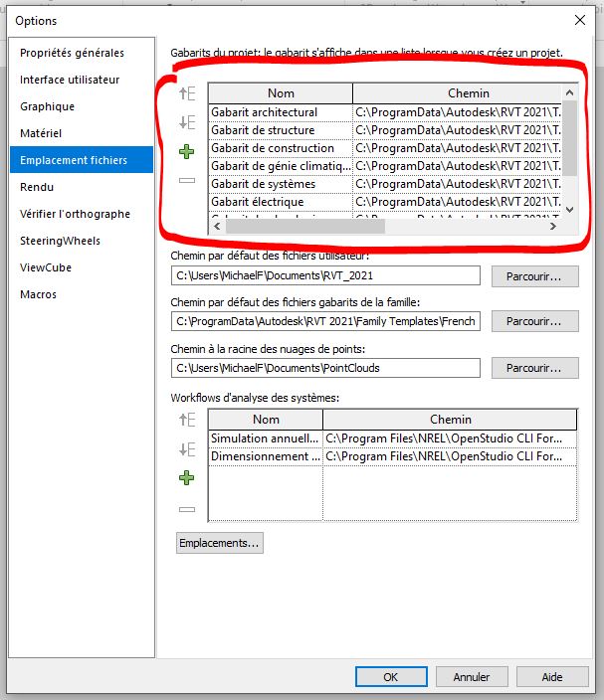Click the family templates default path field
This screenshot has width=604, height=700.
[x=325, y=321]
